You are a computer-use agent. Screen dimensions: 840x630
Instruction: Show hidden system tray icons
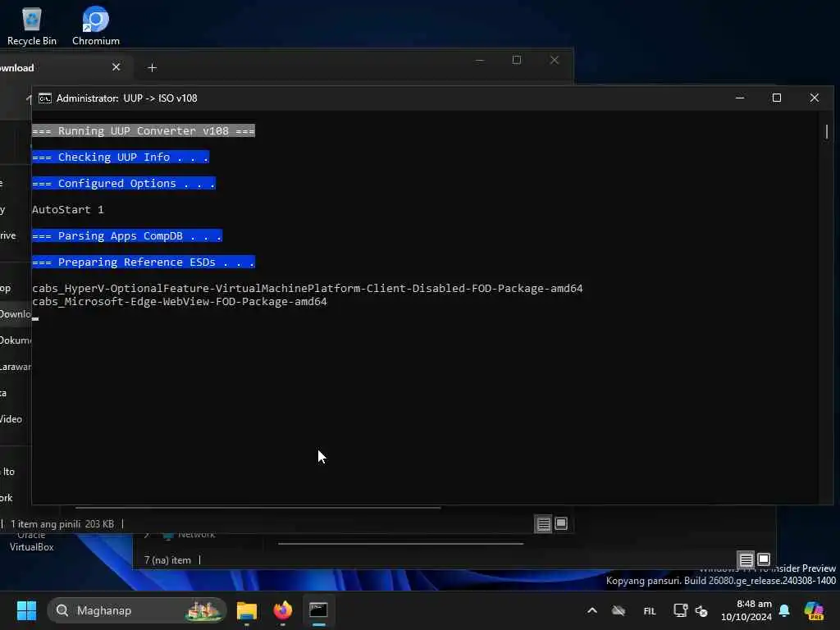592,610
